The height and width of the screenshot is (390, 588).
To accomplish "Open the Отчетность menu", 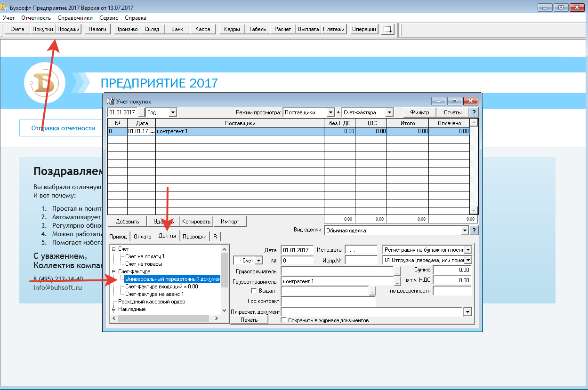I will (x=36, y=18).
